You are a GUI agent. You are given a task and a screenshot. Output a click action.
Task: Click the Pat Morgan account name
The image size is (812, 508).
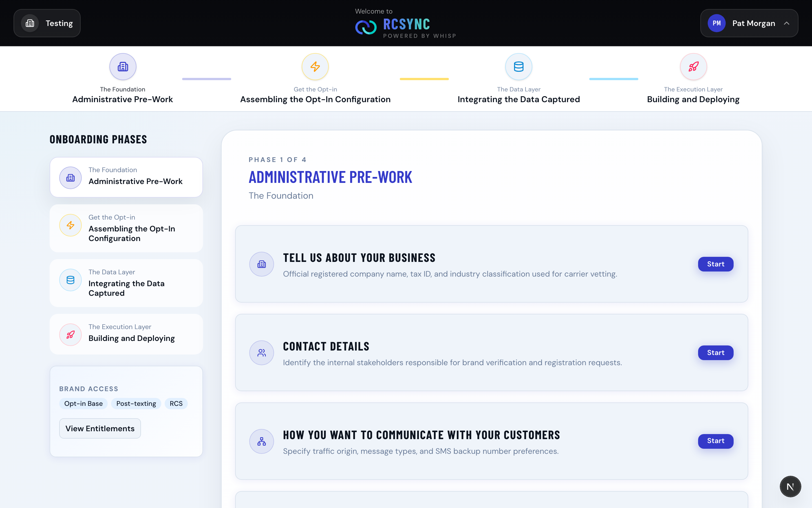coord(754,23)
